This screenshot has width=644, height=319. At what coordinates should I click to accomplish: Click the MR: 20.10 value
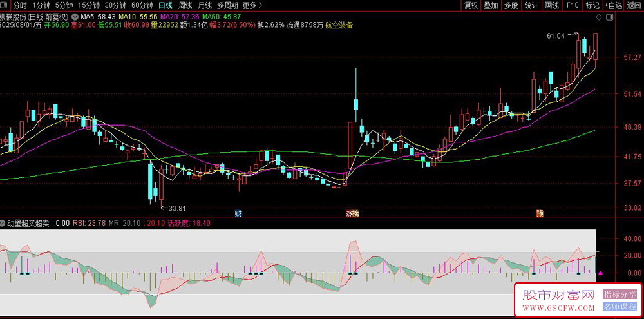pyautogui.click(x=125, y=223)
